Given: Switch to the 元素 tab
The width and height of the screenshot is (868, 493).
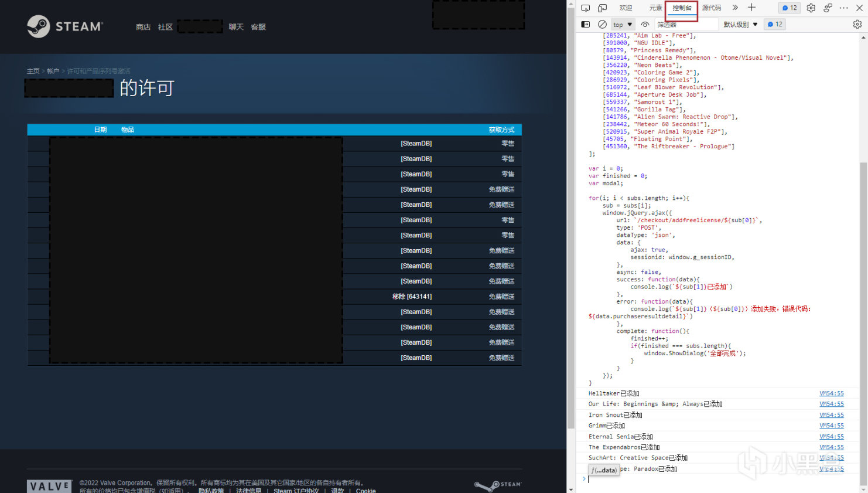Looking at the screenshot, I should (x=655, y=8).
